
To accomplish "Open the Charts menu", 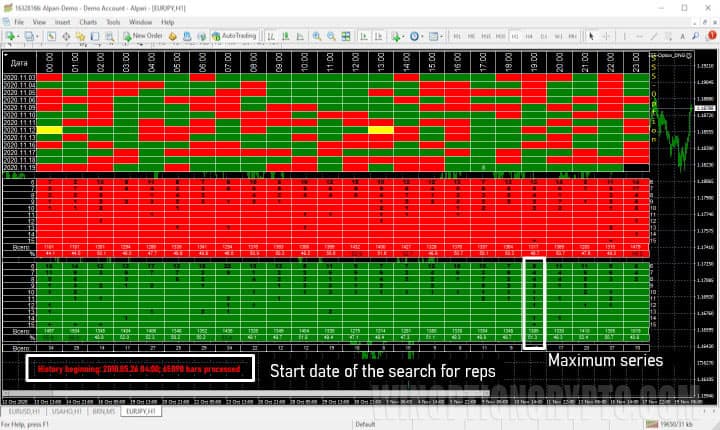I will pos(86,20).
